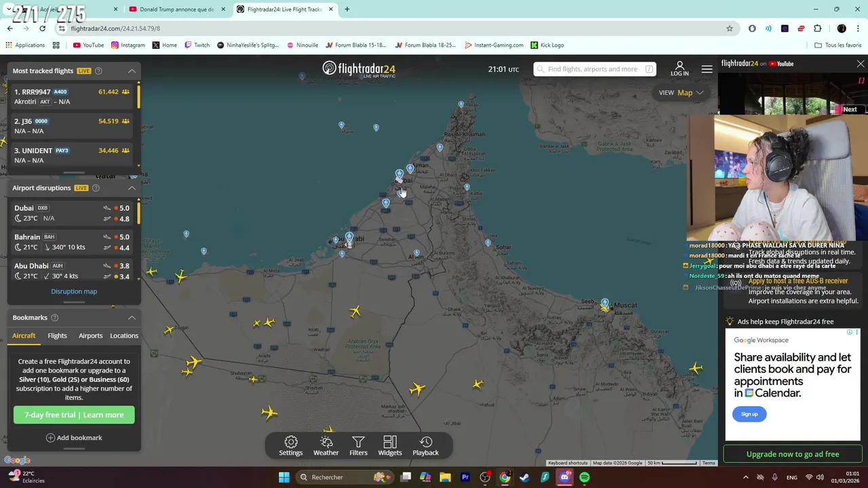Select the RRR9947 tracked flight row
This screenshot has height=488, width=868.
coord(73,96)
